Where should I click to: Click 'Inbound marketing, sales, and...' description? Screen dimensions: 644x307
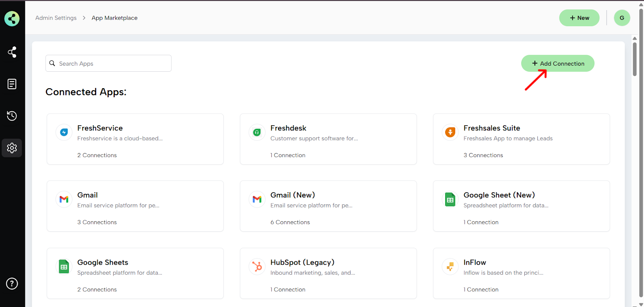pos(313,273)
